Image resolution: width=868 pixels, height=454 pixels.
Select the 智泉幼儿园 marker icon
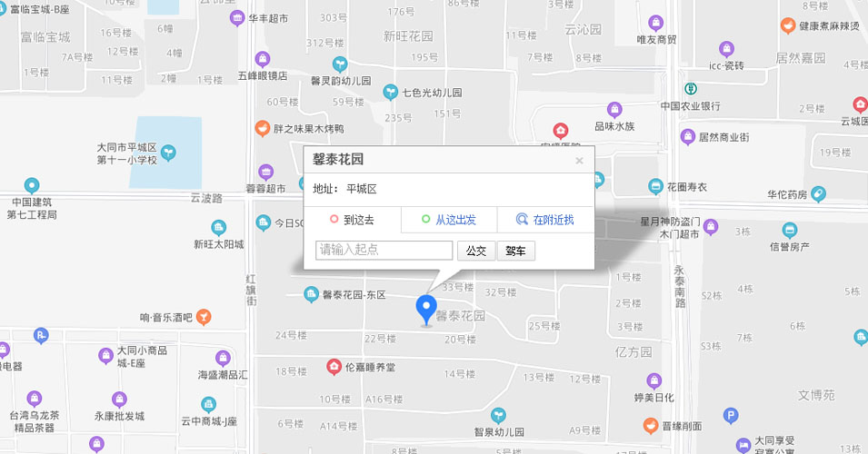[x=498, y=415]
